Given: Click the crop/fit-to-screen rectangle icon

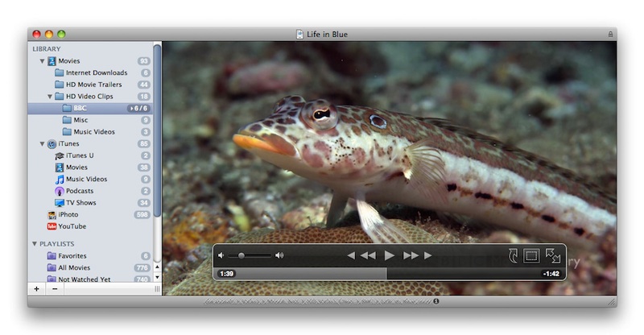Looking at the screenshot, I should [x=531, y=255].
